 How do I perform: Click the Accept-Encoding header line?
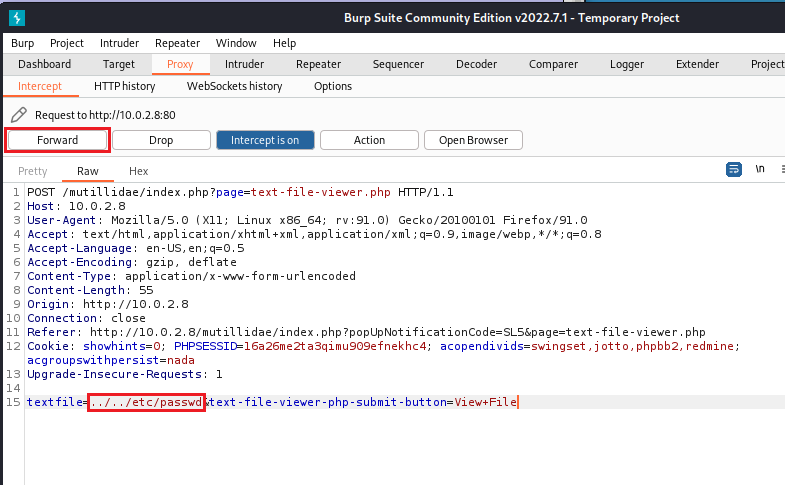click(132, 262)
